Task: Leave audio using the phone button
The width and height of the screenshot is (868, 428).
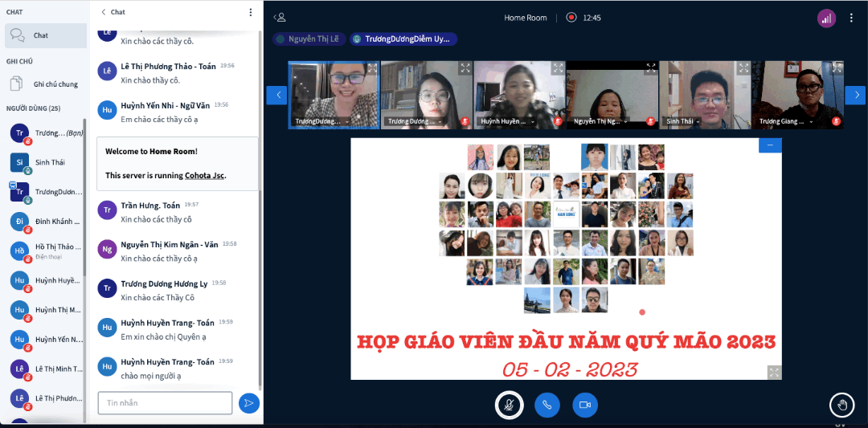Action: point(547,405)
